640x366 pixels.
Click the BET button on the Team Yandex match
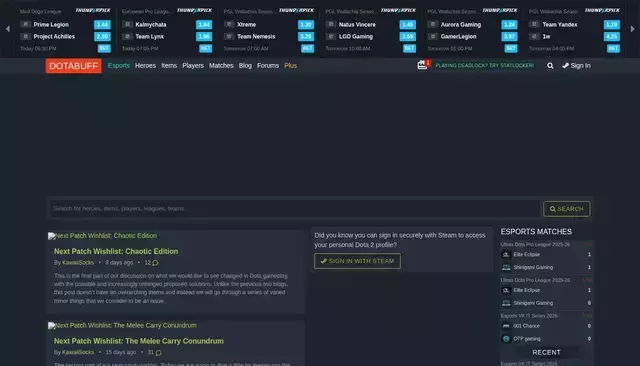613,48
